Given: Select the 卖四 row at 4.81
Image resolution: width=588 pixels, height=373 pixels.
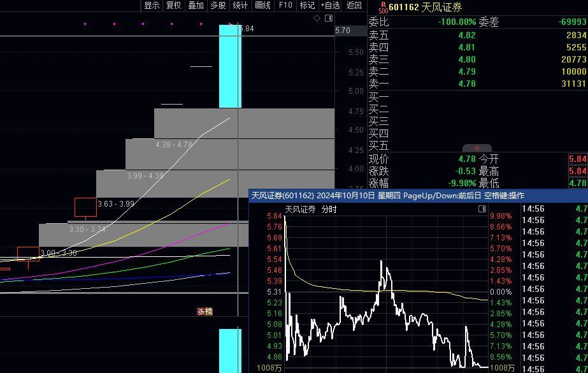Looking at the screenshot, I should (478, 47).
